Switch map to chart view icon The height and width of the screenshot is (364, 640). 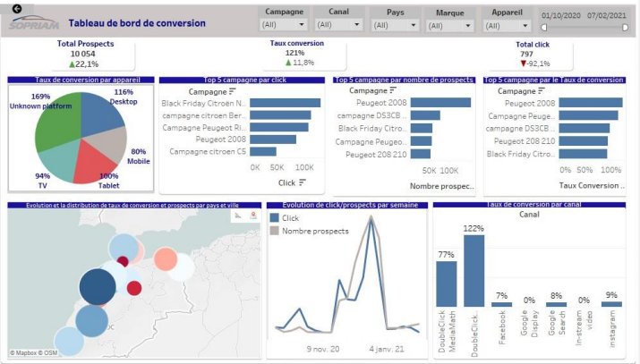pyautogui.click(x=238, y=216)
